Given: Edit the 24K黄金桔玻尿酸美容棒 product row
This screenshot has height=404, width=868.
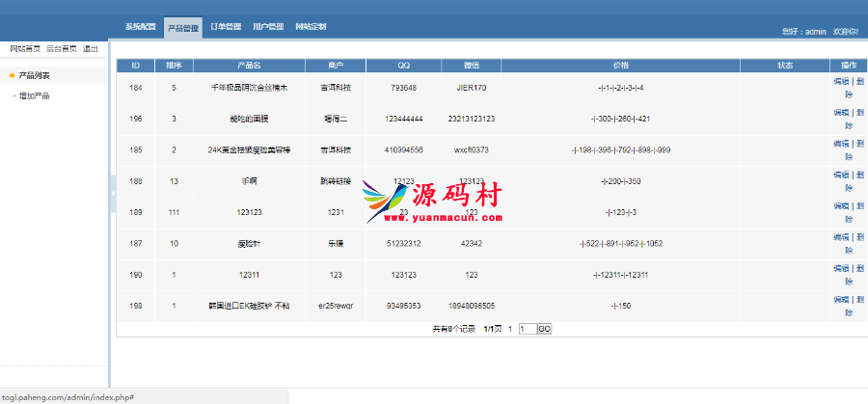Looking at the screenshot, I should (x=841, y=144).
